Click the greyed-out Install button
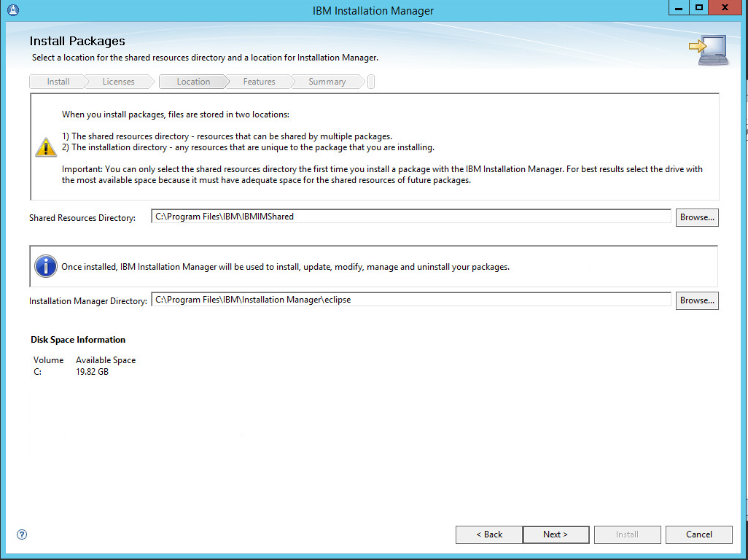Viewport: 748px width, 560px height. [627, 534]
